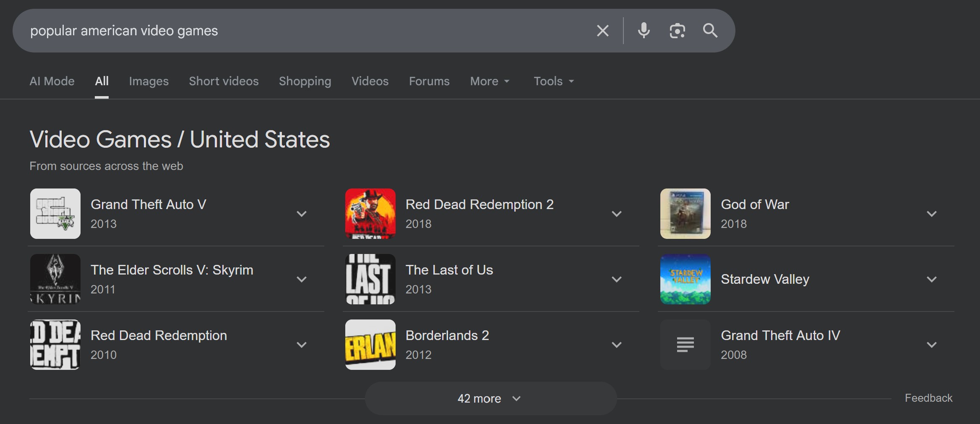This screenshot has height=424, width=980.
Task: Click the year 2010 under Red Dead Redemption
Action: click(104, 355)
